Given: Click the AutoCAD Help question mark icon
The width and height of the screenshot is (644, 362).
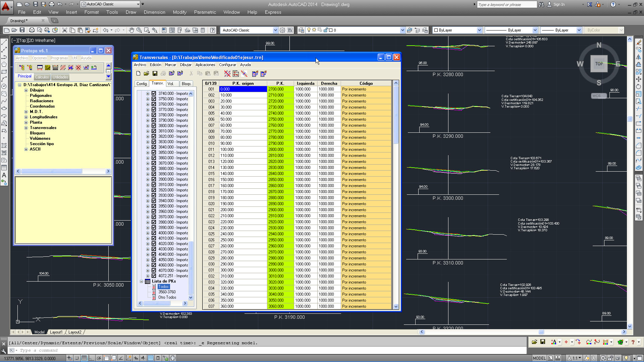Looking at the screenshot, I should pos(213,30).
